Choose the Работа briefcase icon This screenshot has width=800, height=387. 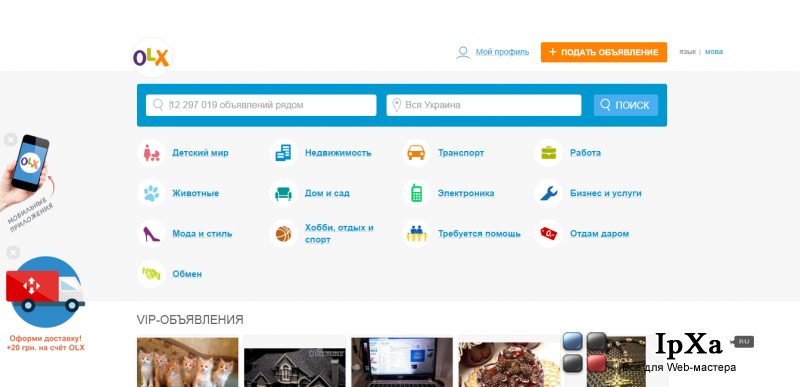548,152
